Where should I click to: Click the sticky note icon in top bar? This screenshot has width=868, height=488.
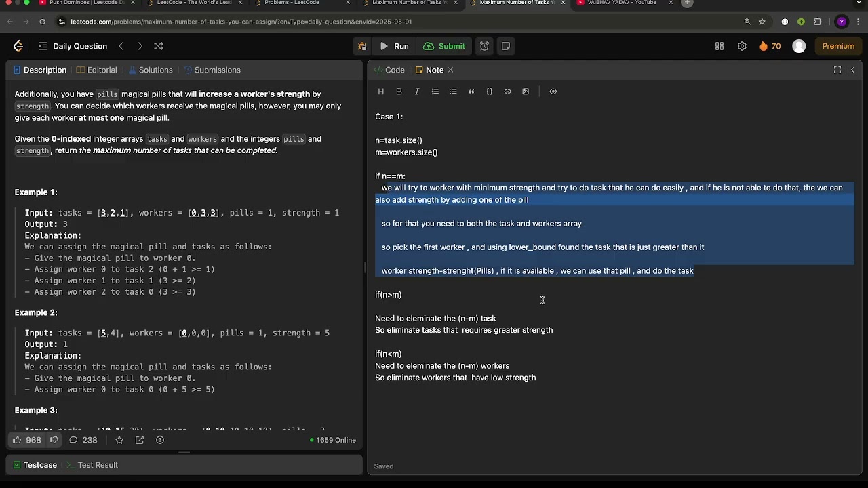[x=506, y=46]
